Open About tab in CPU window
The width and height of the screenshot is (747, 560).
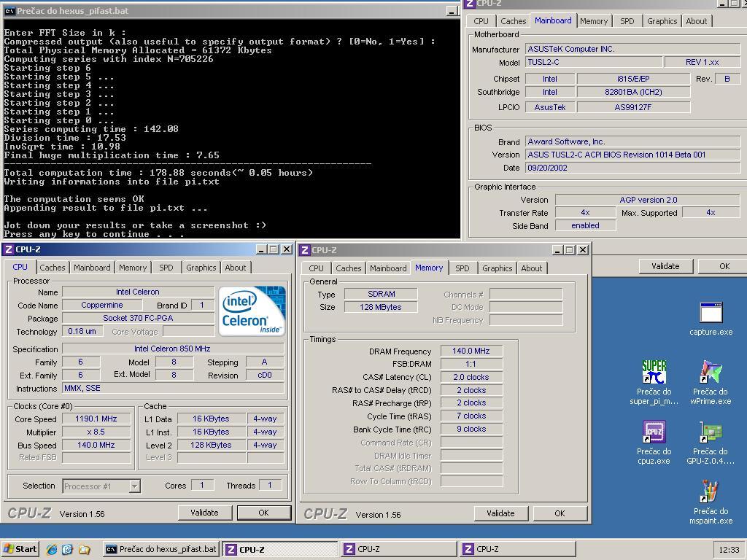(x=236, y=268)
